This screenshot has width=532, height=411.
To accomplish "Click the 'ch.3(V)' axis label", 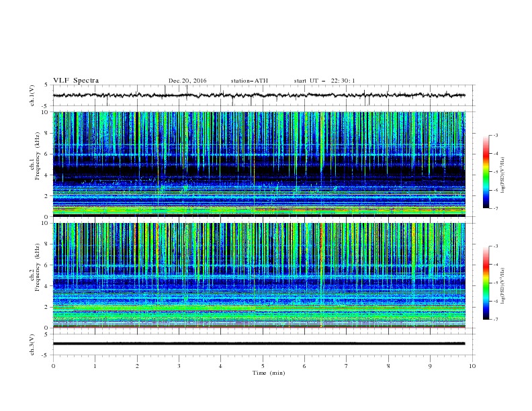I will (32, 345).
